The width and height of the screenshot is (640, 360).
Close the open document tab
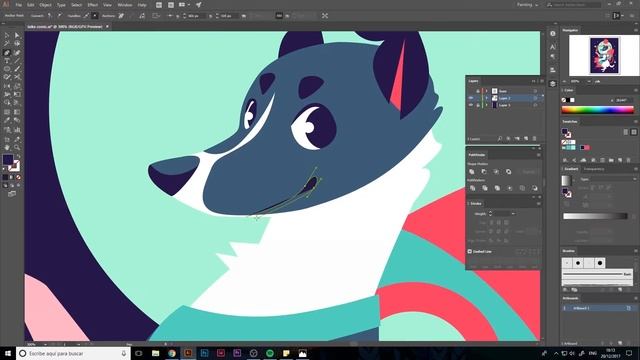[107, 27]
